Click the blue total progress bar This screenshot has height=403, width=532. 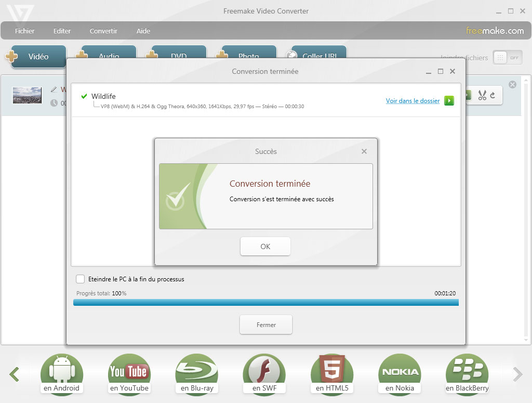tap(265, 302)
